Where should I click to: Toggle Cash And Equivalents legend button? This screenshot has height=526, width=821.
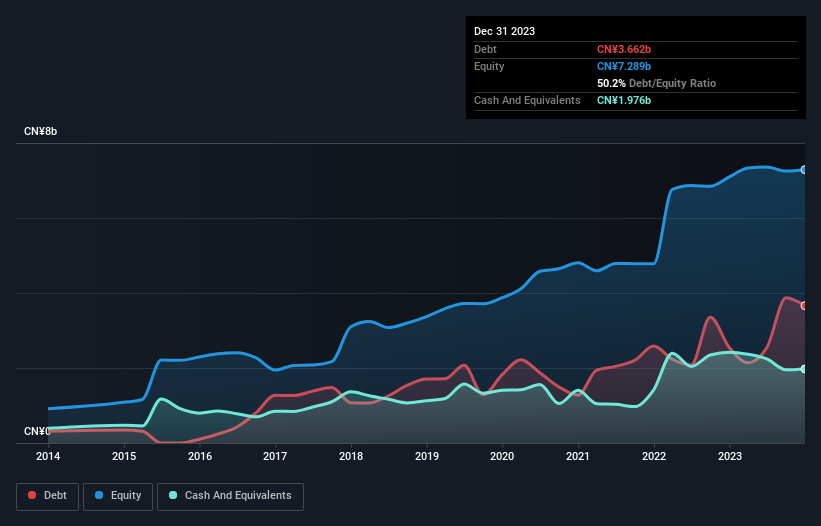[230, 496]
